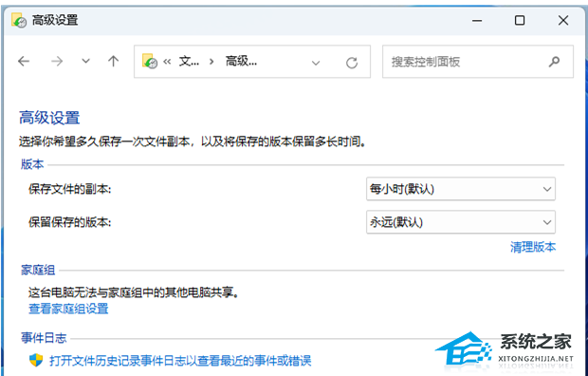Open the file history event log link
This screenshot has width=588, height=376.
180,361
